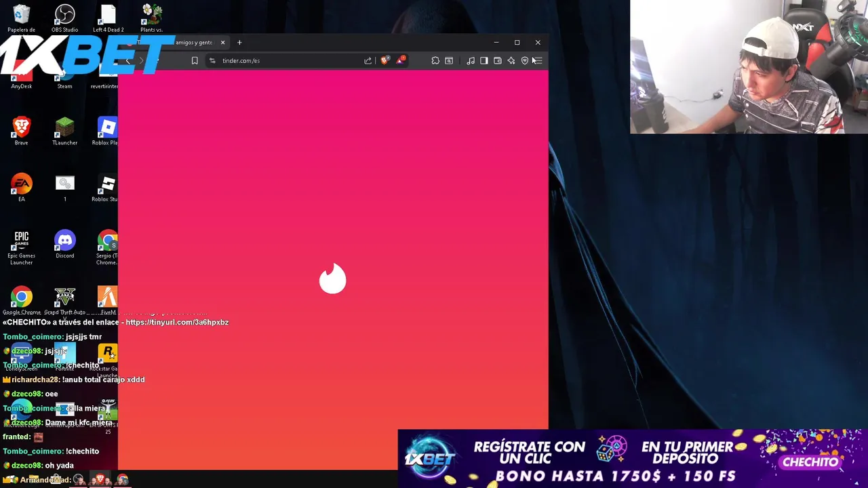
Task: Click the bookmark icon in the Brave toolbar
Action: coord(195,60)
